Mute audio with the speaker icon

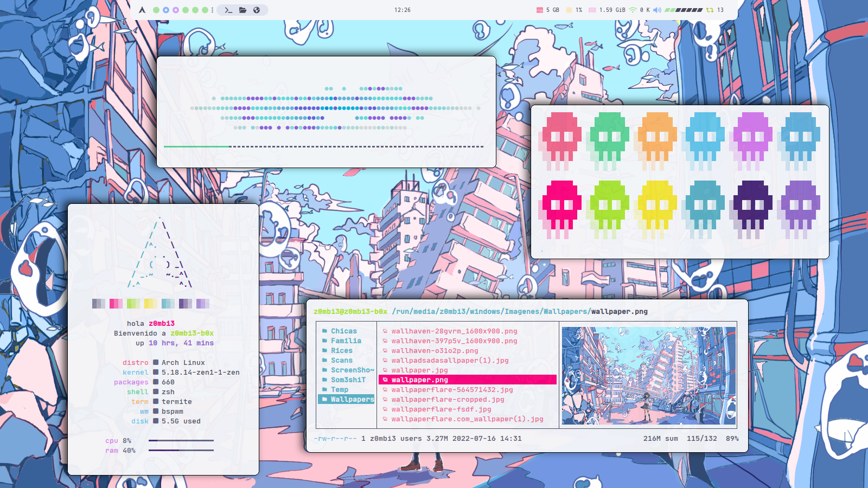(657, 10)
